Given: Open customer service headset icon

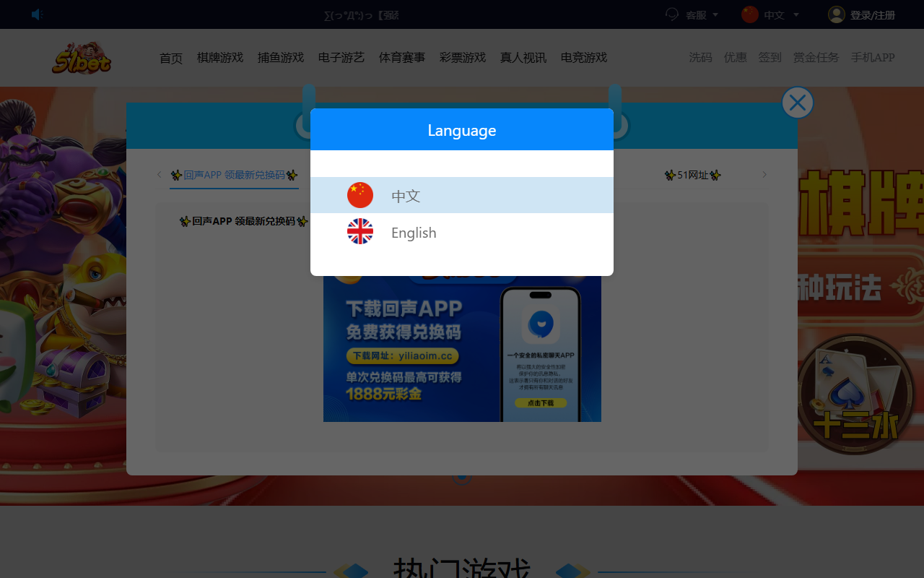Looking at the screenshot, I should [x=672, y=14].
